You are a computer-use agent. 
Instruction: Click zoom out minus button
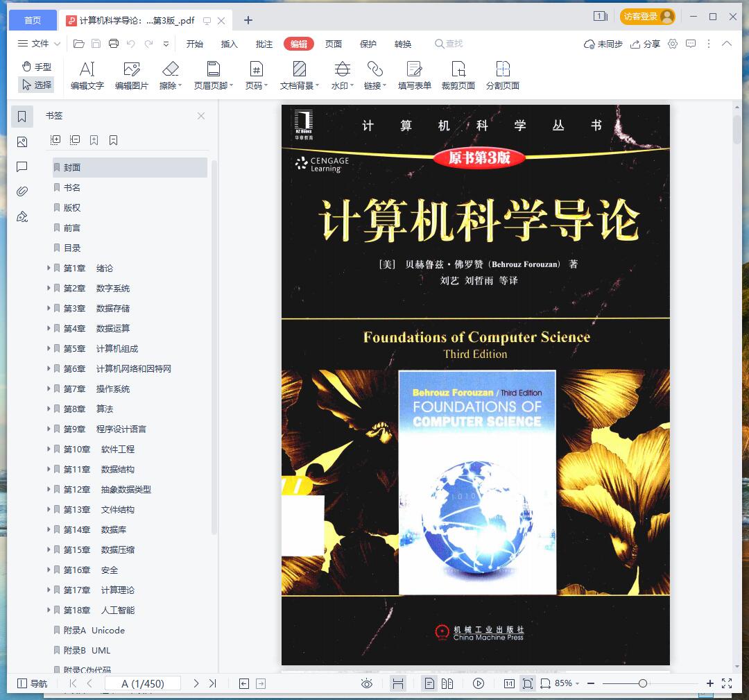[591, 684]
